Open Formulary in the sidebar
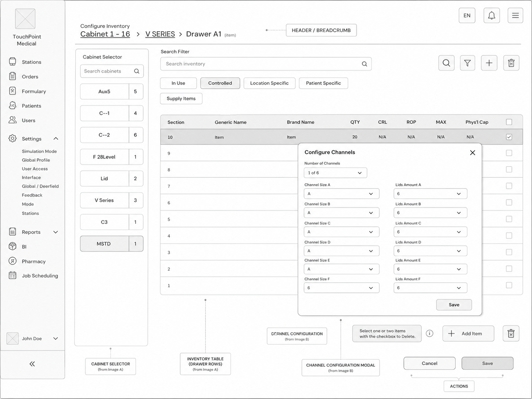The width and height of the screenshot is (532, 399). (x=34, y=91)
